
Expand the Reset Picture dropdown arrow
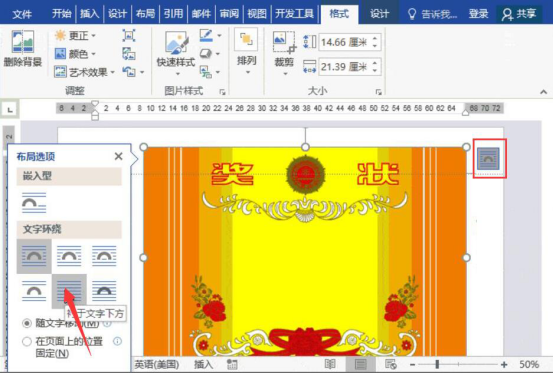142,72
